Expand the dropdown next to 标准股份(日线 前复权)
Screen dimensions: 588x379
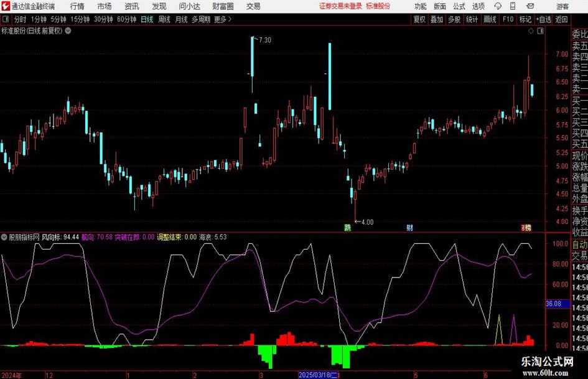tap(68, 30)
